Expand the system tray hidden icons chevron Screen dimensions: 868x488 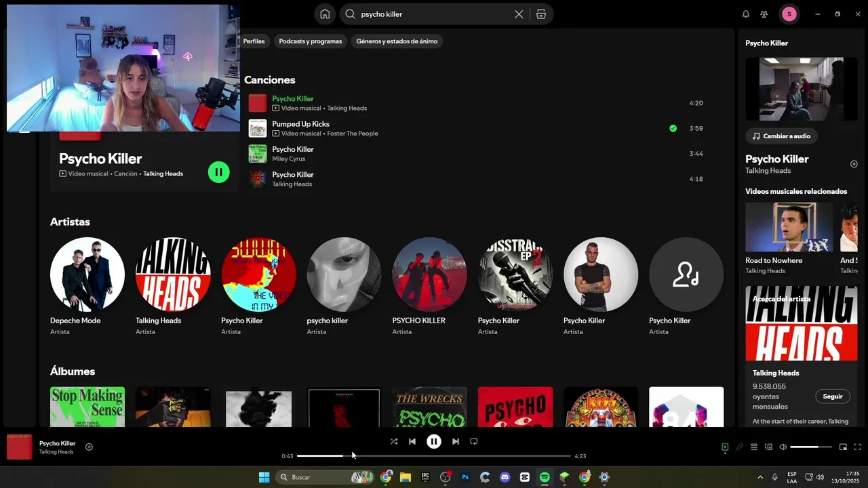click(760, 477)
